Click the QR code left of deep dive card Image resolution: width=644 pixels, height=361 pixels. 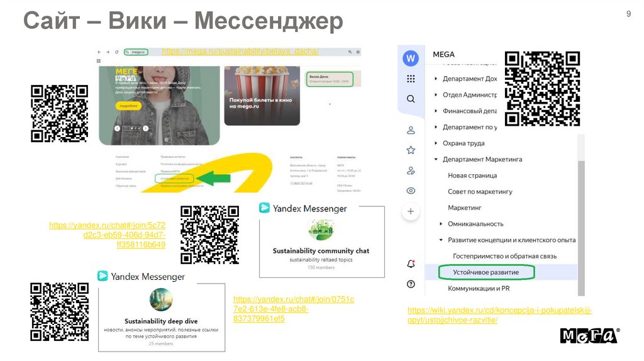click(x=60, y=312)
